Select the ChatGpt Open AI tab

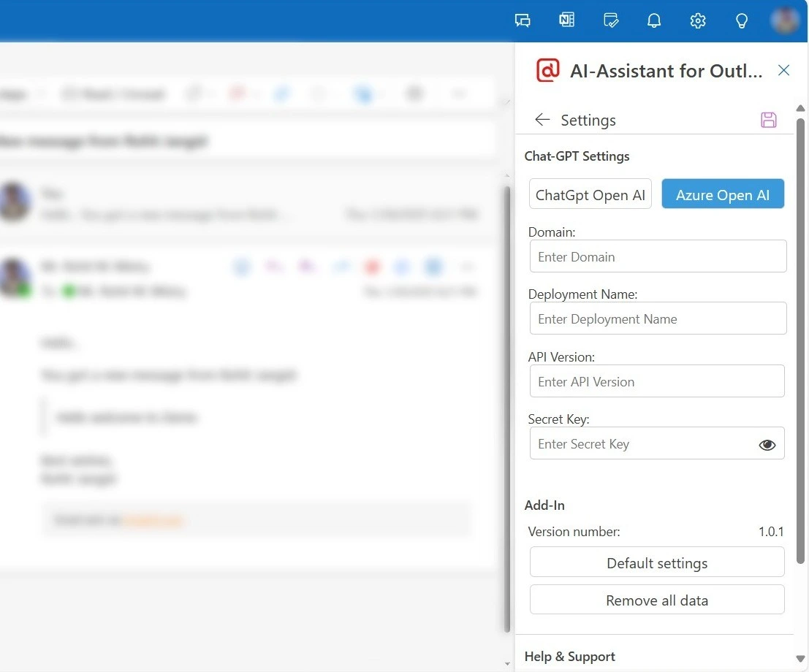coord(590,194)
